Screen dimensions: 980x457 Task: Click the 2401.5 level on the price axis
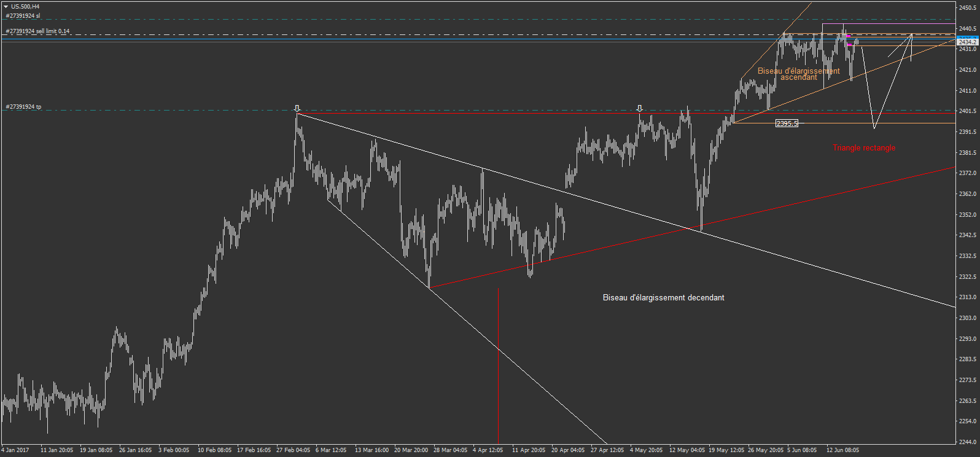click(967, 111)
